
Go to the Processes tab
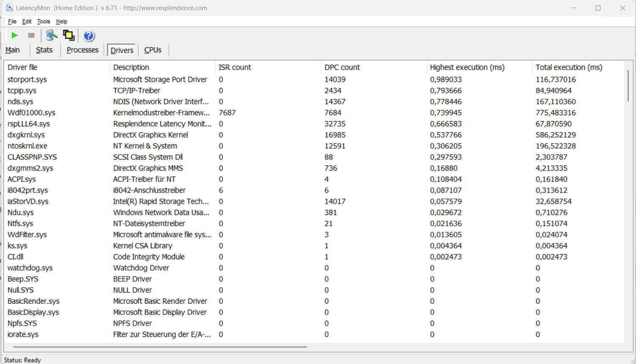click(x=82, y=50)
